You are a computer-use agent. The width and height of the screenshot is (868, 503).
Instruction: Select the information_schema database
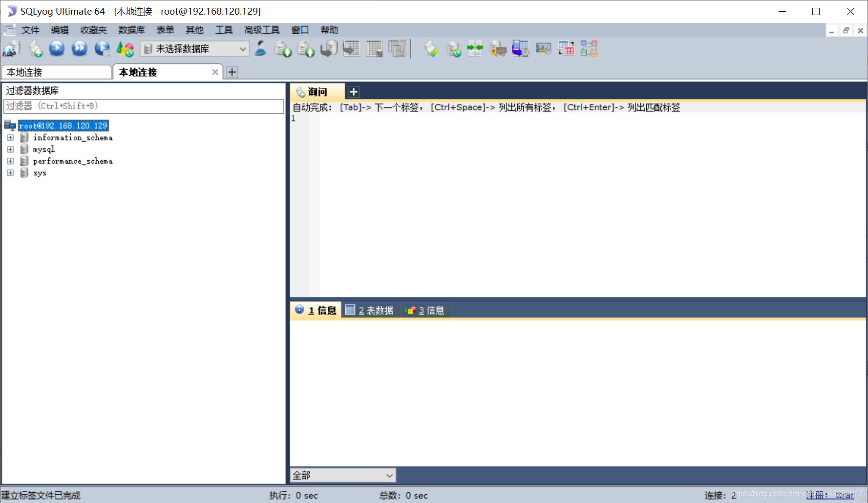73,138
